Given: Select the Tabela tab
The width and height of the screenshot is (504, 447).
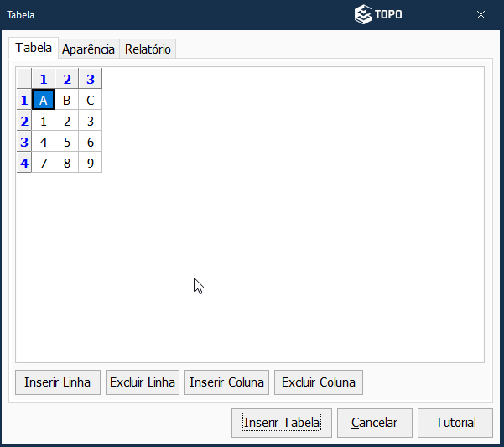Looking at the screenshot, I should pos(34,49).
